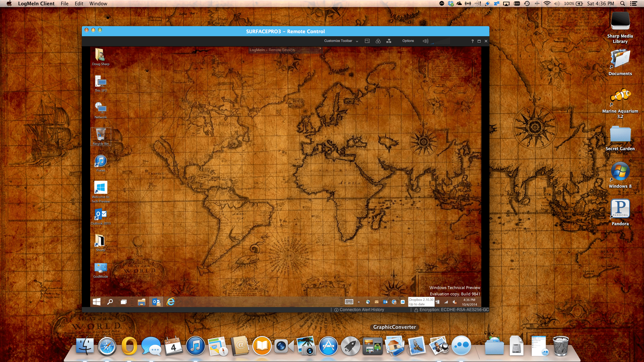Open Notification Center in the menu bar
This screenshot has height=362, width=644.
pos(634,4)
